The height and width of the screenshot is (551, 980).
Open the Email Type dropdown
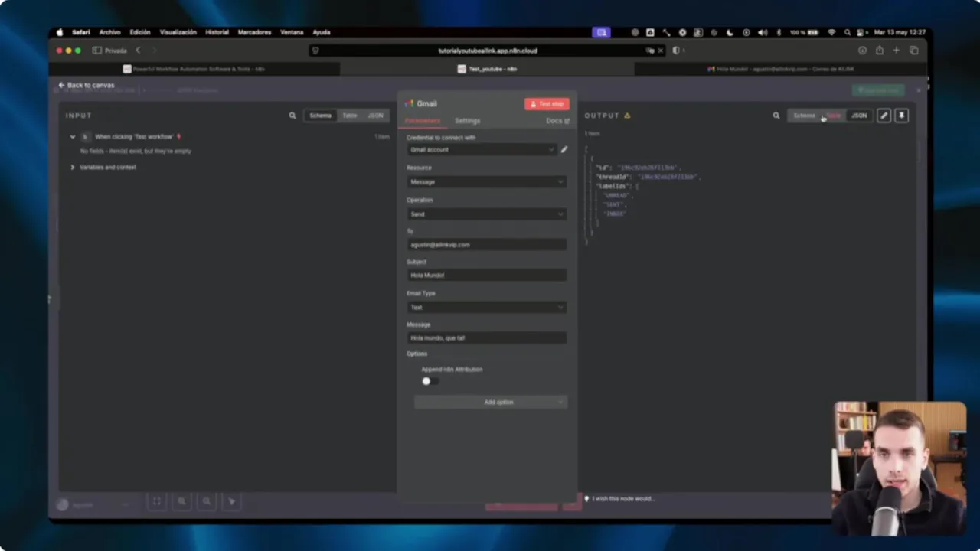click(487, 308)
